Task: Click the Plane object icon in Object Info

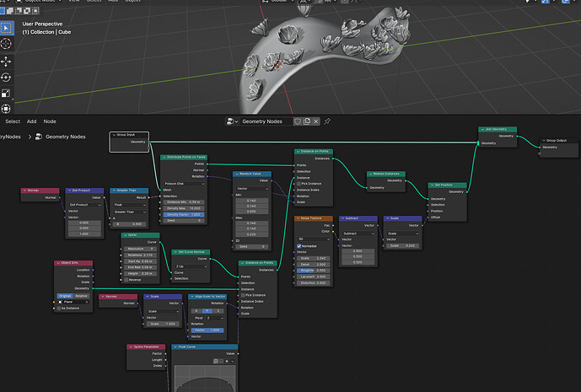Action: pyautogui.click(x=61, y=302)
